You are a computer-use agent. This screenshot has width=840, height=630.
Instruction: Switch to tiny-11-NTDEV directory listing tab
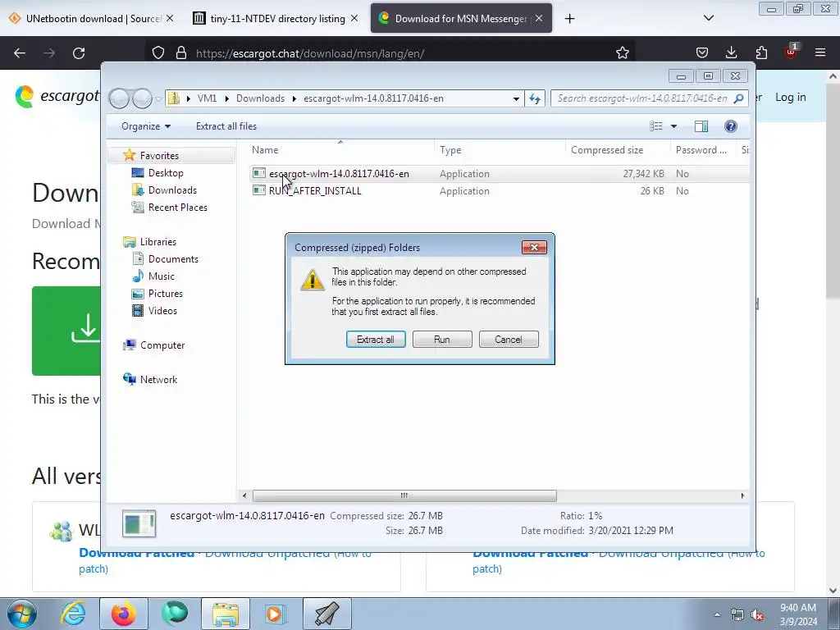(277, 19)
